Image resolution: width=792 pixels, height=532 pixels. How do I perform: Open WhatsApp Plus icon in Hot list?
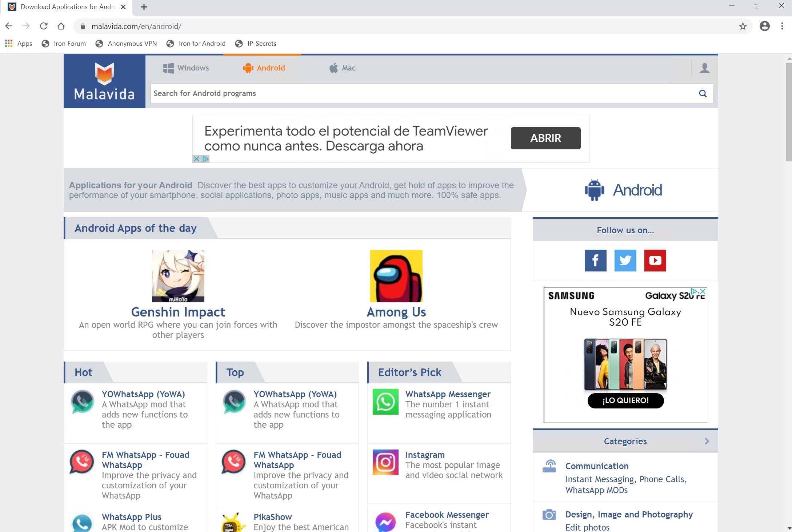[x=83, y=523]
